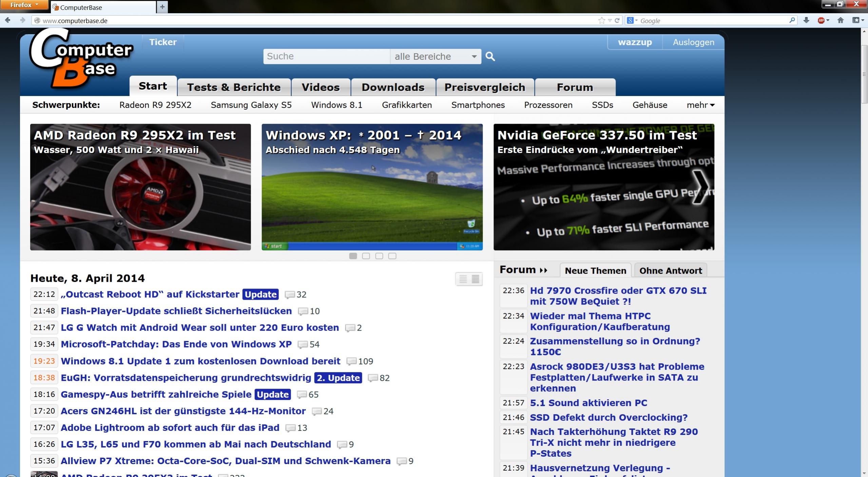Click the Adblock Plus icon
The image size is (868, 477).
coord(821,20)
